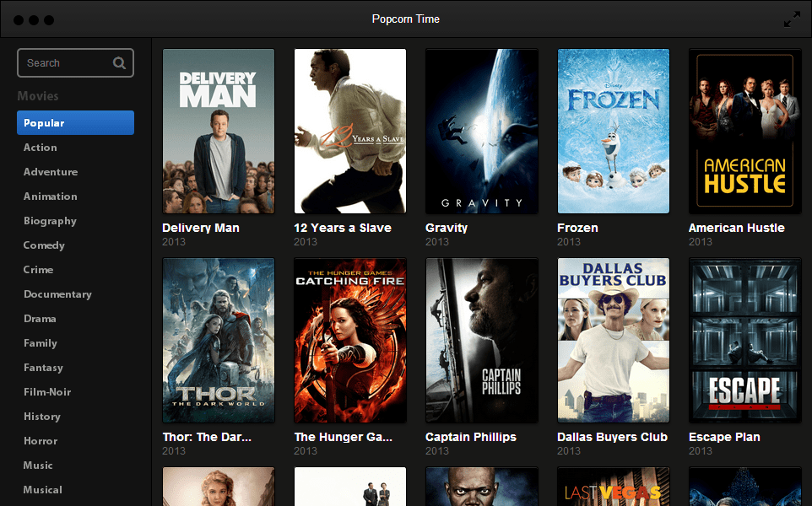Browse the Animation genre
This screenshot has width=812, height=506.
click(x=51, y=196)
